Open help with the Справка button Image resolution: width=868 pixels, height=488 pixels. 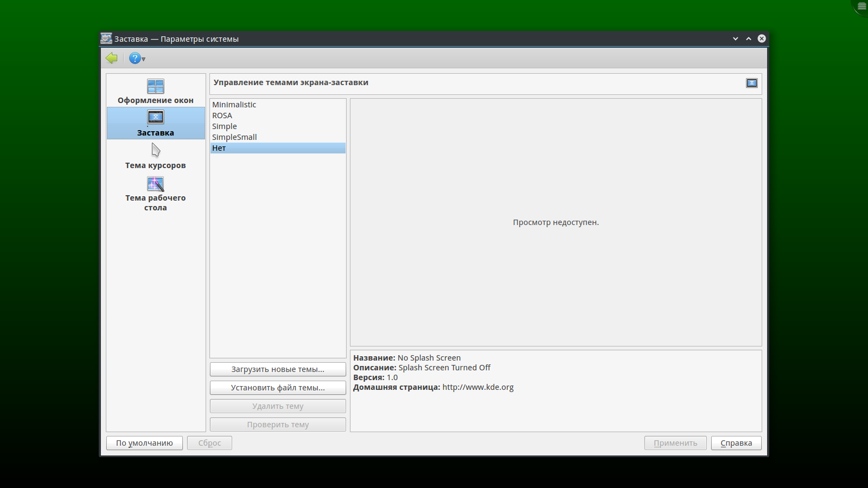736,443
